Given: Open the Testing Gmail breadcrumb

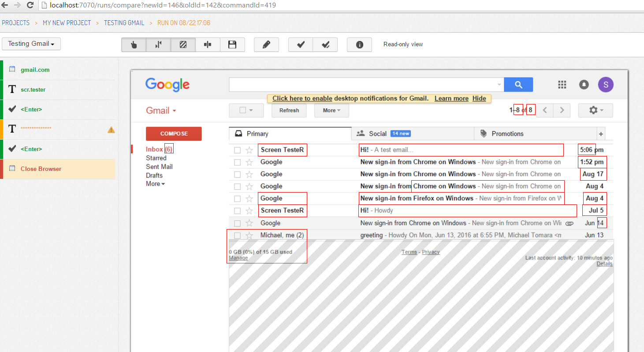Looking at the screenshot, I should pyautogui.click(x=124, y=23).
